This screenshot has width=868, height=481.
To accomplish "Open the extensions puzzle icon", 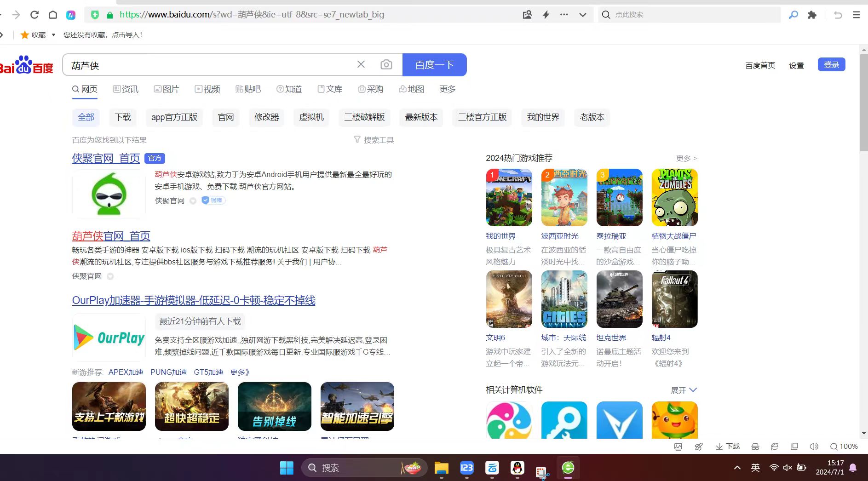I will pos(812,15).
